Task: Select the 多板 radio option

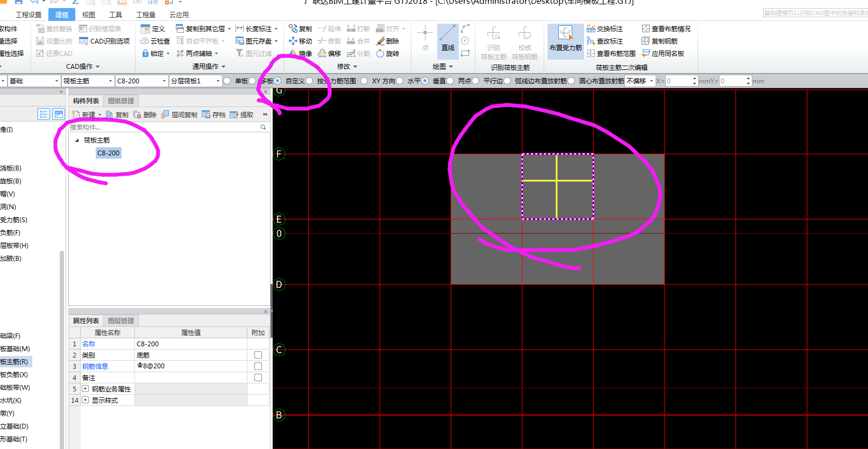Action: pos(252,81)
